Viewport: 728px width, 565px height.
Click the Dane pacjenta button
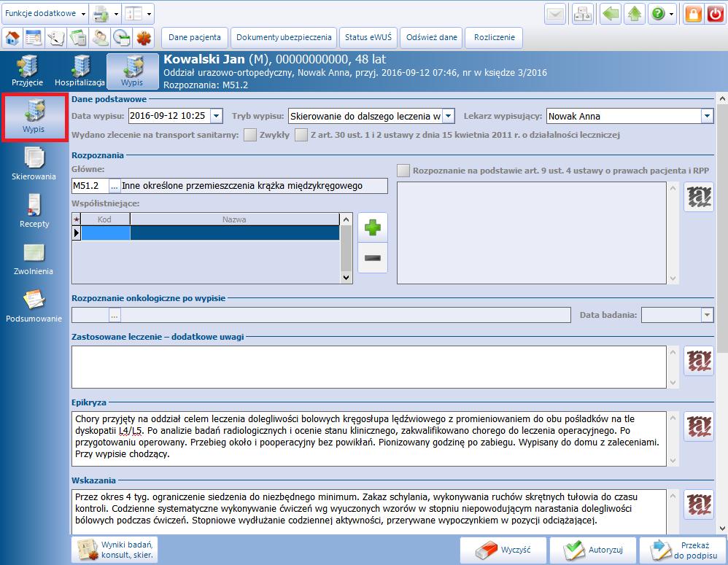tap(195, 38)
